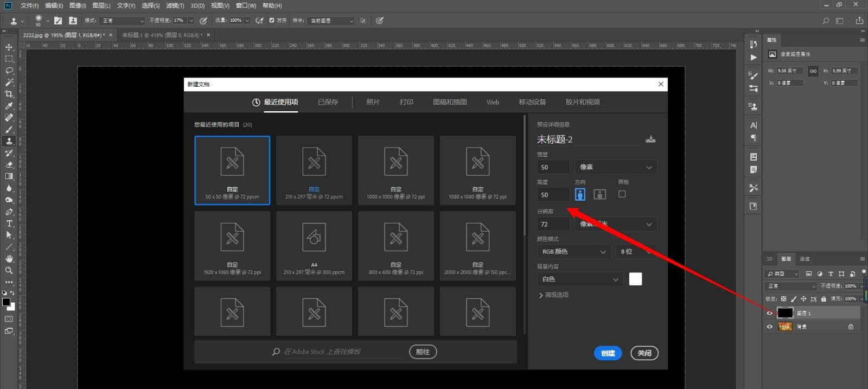868x389 pixels.
Task: Toggle lock transparent pixels in Layers
Action: pos(783,299)
